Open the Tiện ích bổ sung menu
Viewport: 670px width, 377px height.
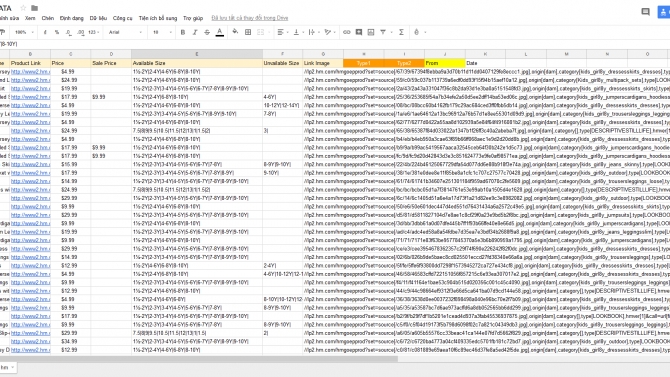click(x=158, y=18)
